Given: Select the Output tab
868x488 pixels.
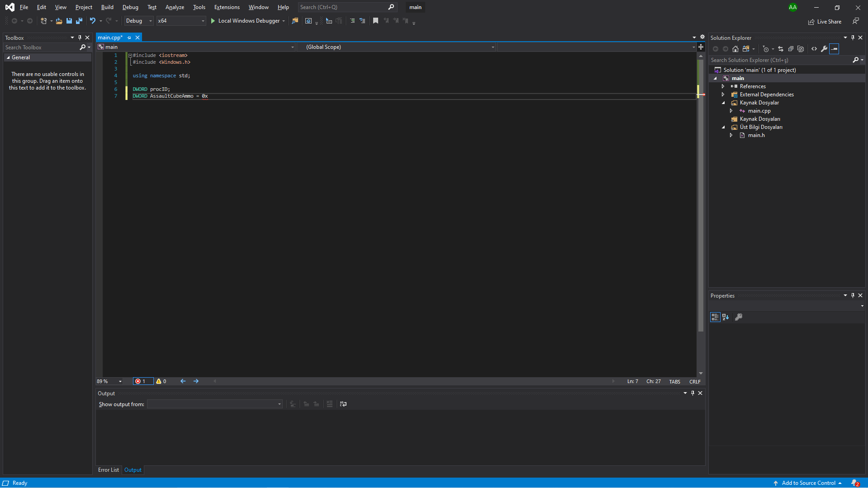Looking at the screenshot, I should (x=133, y=470).
